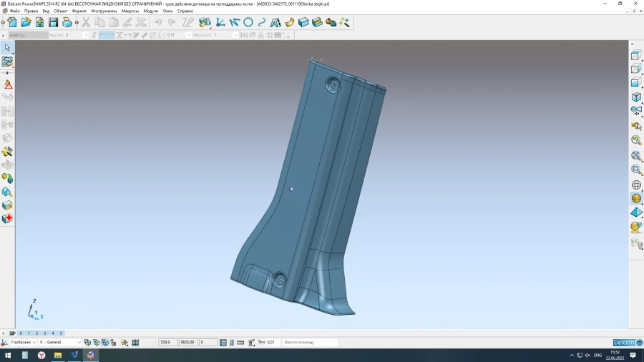This screenshot has width=644, height=362.
Task: Choose the Circle/Arc tool in toolbar
Action: click(248, 22)
